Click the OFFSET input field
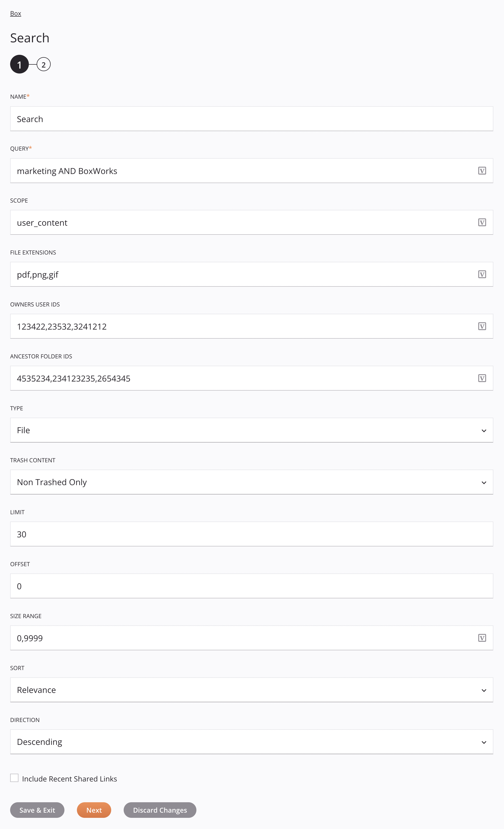This screenshot has height=829, width=504. (251, 586)
